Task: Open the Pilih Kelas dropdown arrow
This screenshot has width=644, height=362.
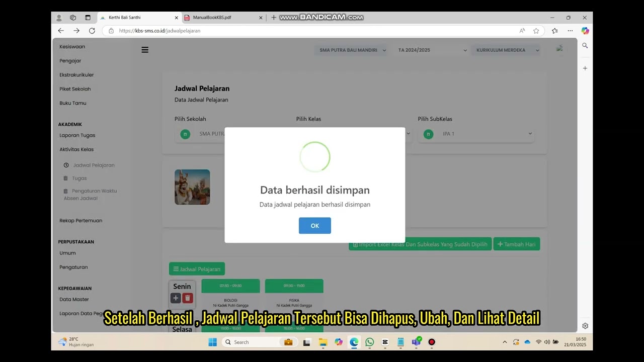Action: coord(408,134)
